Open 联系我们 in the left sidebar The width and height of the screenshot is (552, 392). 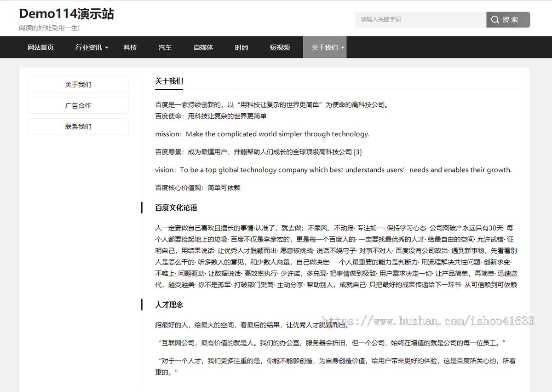(78, 127)
